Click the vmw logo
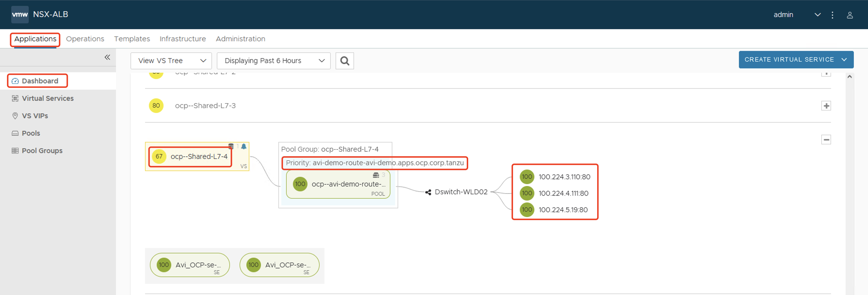The width and height of the screenshot is (868, 295). click(20, 15)
